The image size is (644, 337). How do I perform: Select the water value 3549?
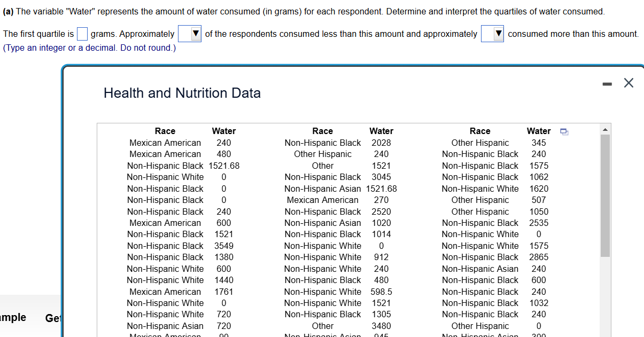click(224, 246)
